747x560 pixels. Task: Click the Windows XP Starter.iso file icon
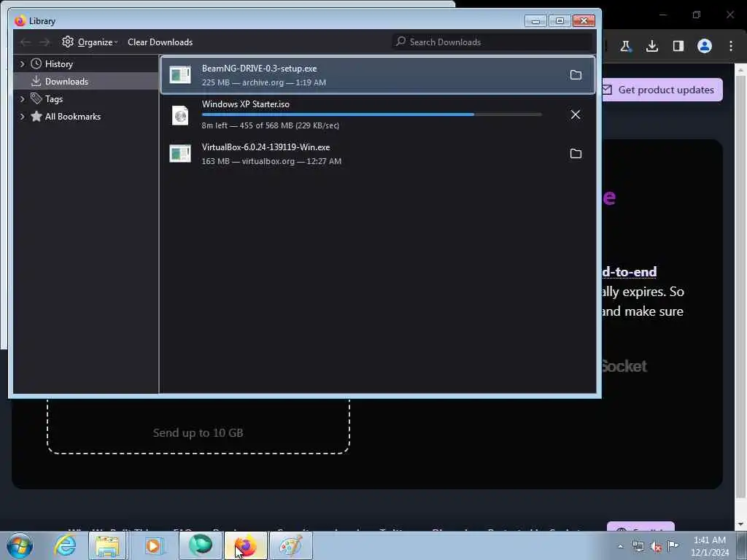pos(180,114)
